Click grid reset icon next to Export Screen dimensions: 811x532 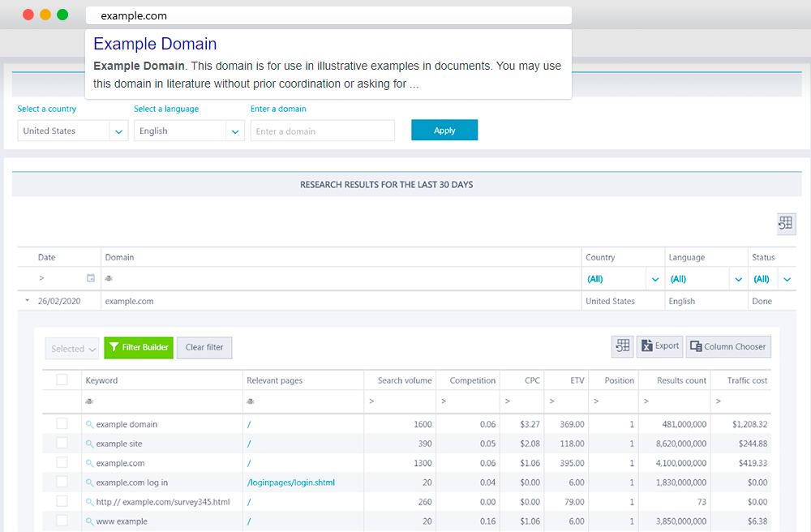[623, 346]
